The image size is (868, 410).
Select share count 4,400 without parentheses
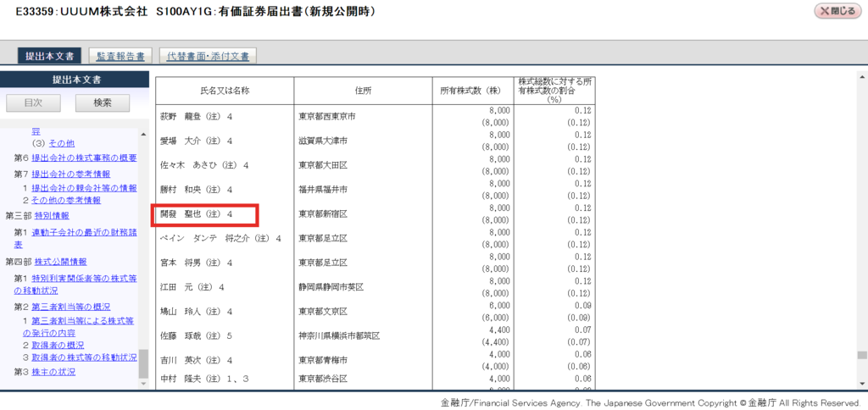[500, 330]
